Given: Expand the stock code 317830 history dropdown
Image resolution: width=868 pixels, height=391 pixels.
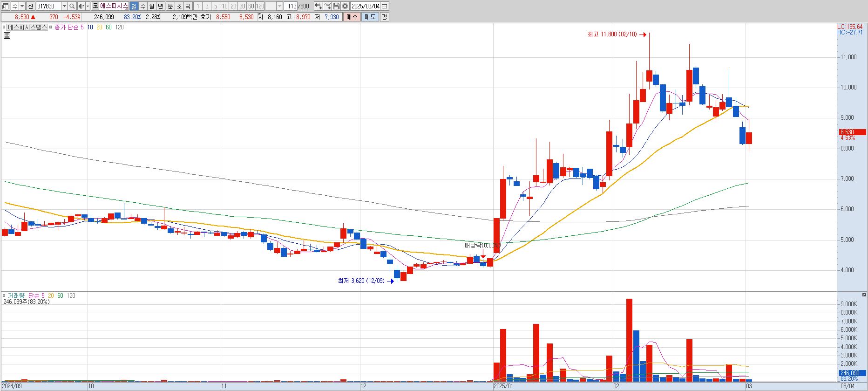Looking at the screenshot, I should (64, 6).
